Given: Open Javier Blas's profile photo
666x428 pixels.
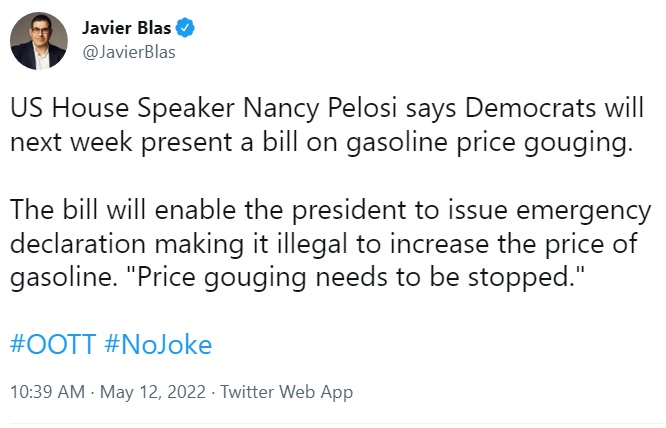Looking at the screenshot, I should [x=37, y=41].
